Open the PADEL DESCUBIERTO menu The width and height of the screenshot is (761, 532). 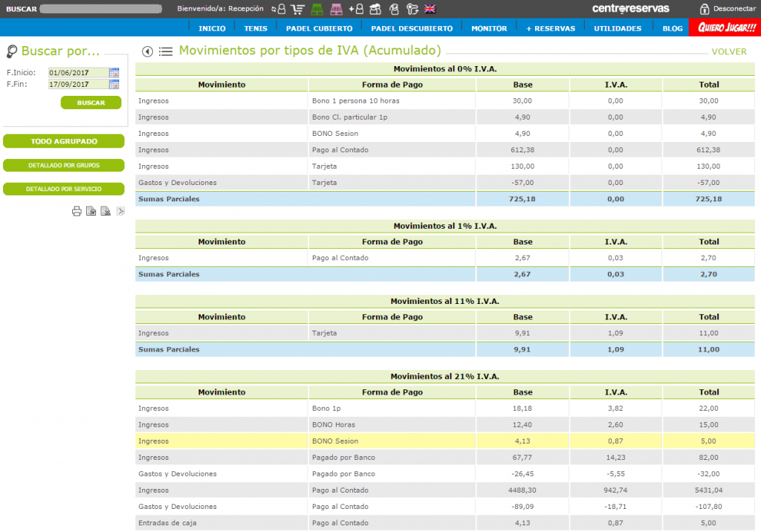(x=412, y=29)
